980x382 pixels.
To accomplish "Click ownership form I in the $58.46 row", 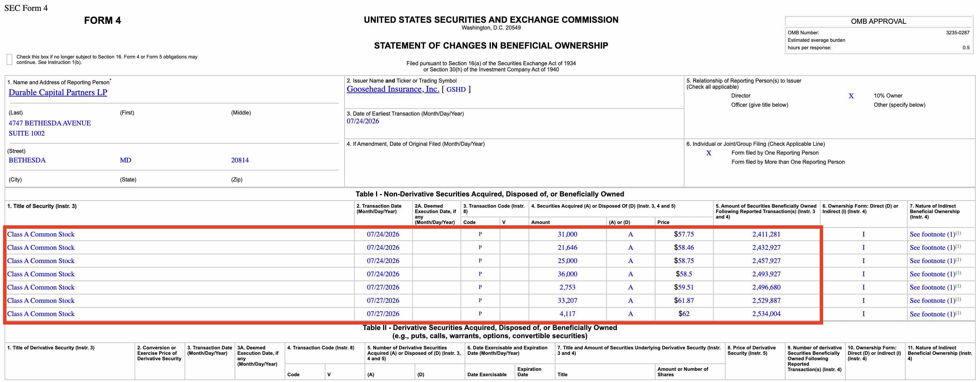I will [863, 247].
